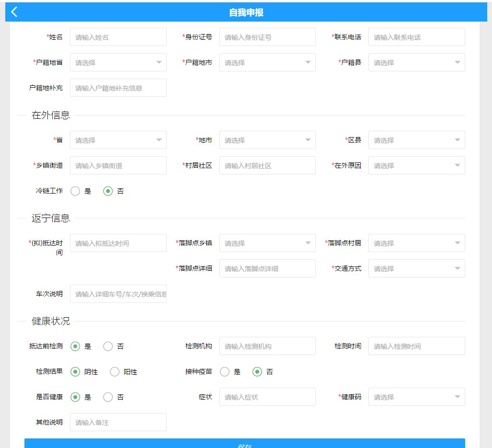Screen dimensions: 492x448
Task: Open the 在外原因 dropdown
Action: coord(416,166)
